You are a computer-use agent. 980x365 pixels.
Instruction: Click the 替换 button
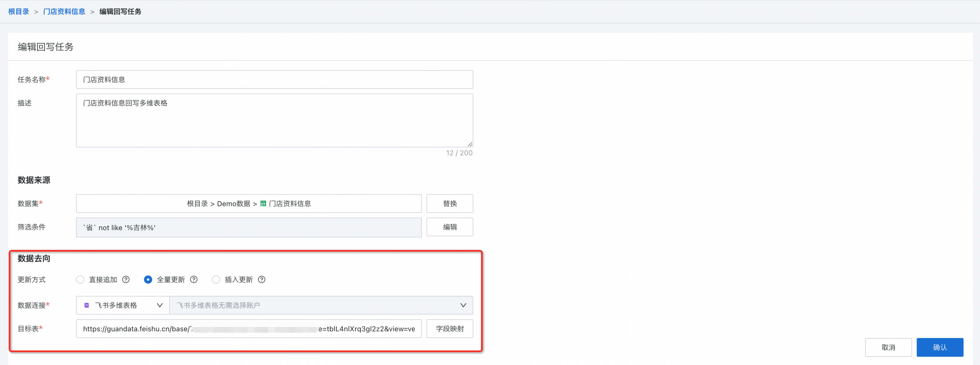(450, 204)
